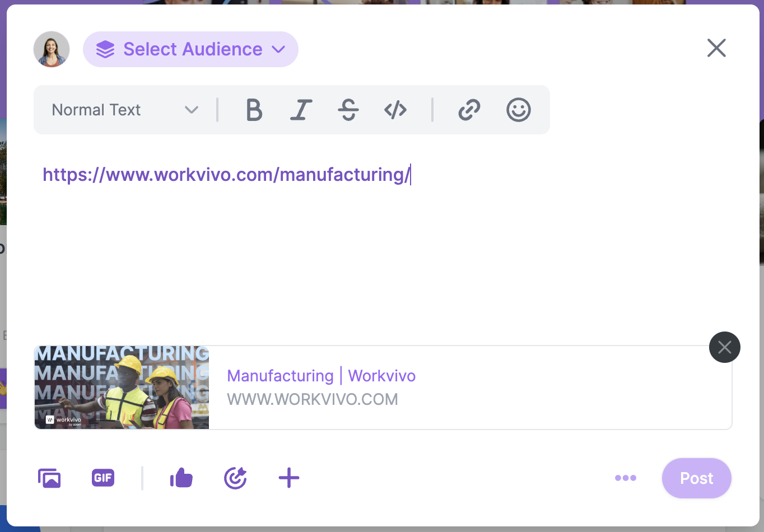
Task: Click the layers icon in Select Audience
Action: (105, 49)
